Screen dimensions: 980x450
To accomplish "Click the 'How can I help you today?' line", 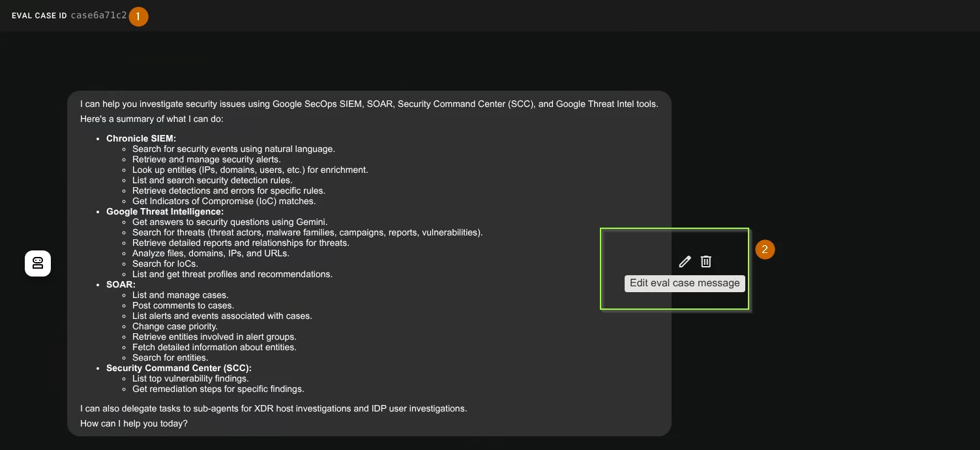I will coord(134,423).
